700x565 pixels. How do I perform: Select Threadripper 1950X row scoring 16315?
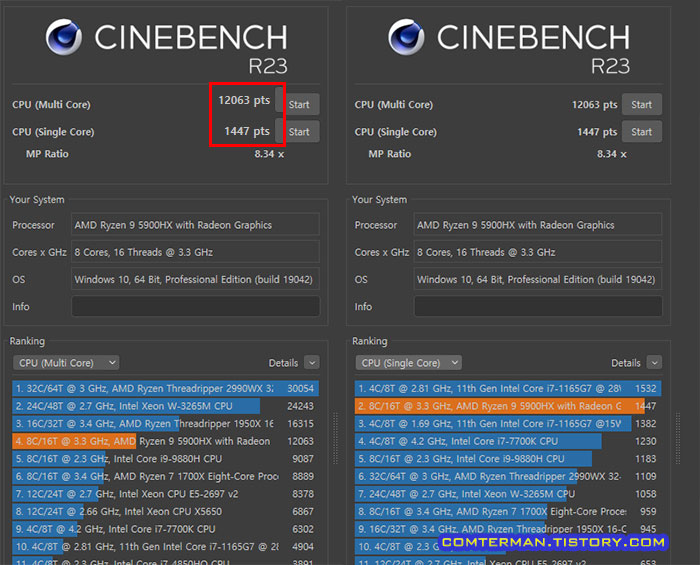166,424
